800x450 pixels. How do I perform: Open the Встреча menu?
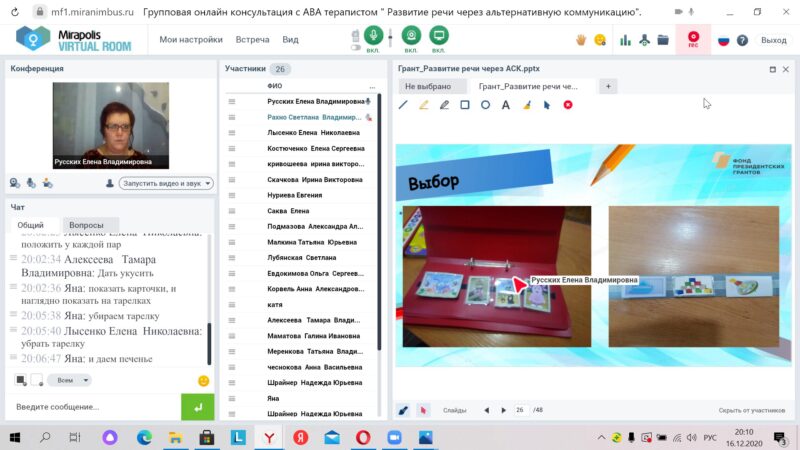click(252, 39)
